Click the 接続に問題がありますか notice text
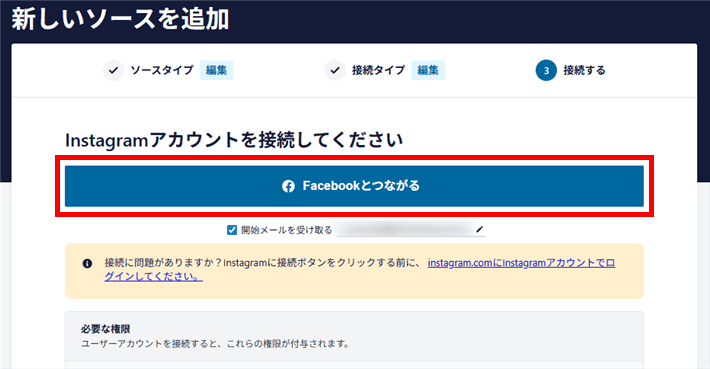Viewport: 710px width, 369px height. [x=264, y=263]
